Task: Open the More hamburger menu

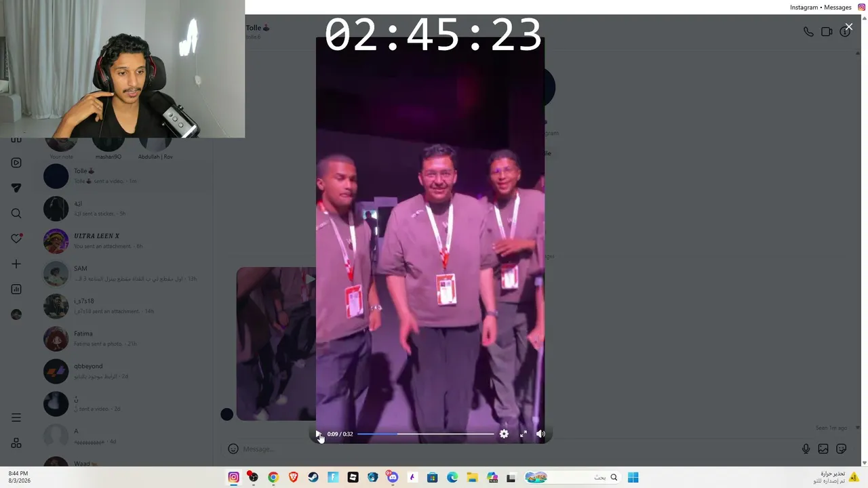Action: 16,418
